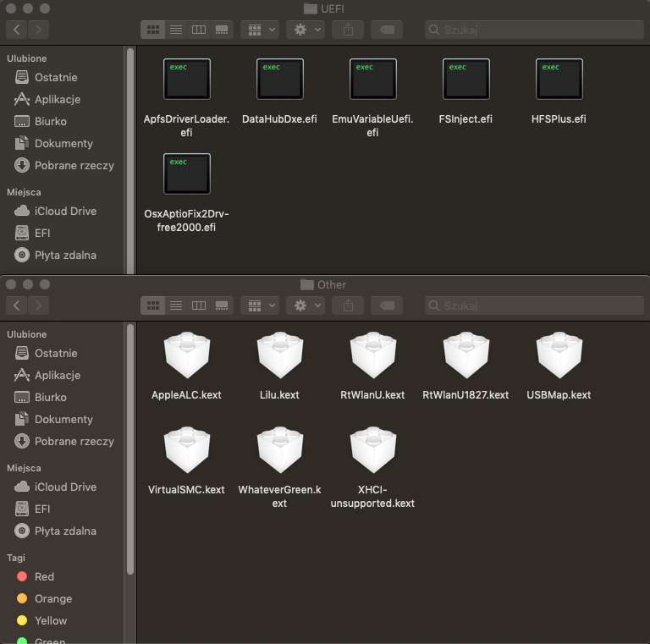Open Dokumenty in UEFI window sidebar
Screen dimensions: 650x644
pyautogui.click(x=62, y=143)
